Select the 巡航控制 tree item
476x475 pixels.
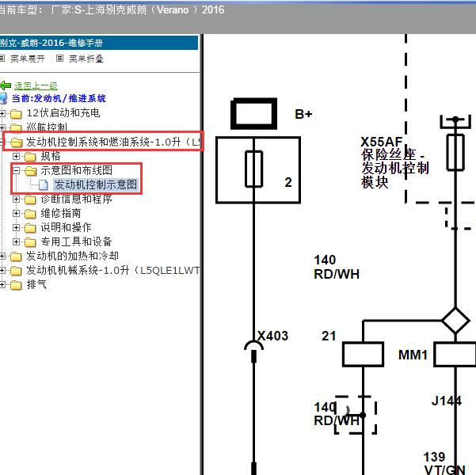click(x=47, y=127)
